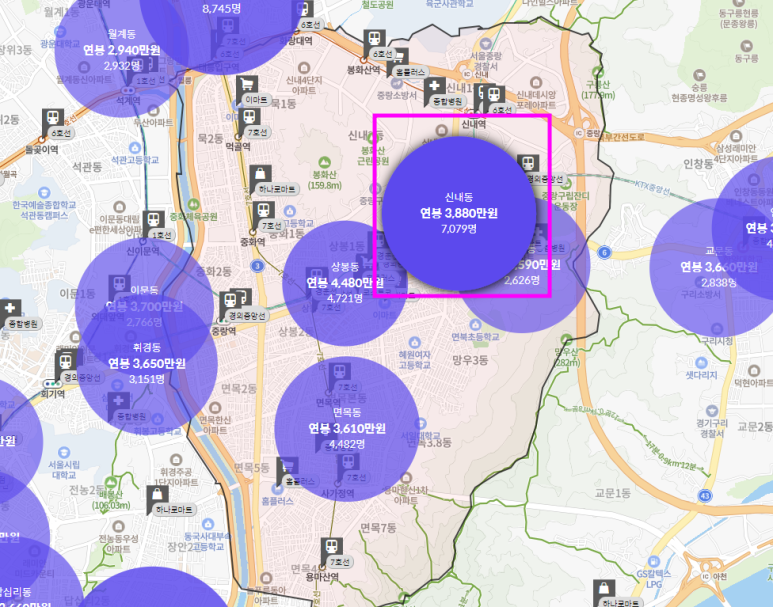Click the 서울시립대학교 school icon
Image resolution: width=773 pixels, height=607 pixels.
pyautogui.click(x=64, y=453)
